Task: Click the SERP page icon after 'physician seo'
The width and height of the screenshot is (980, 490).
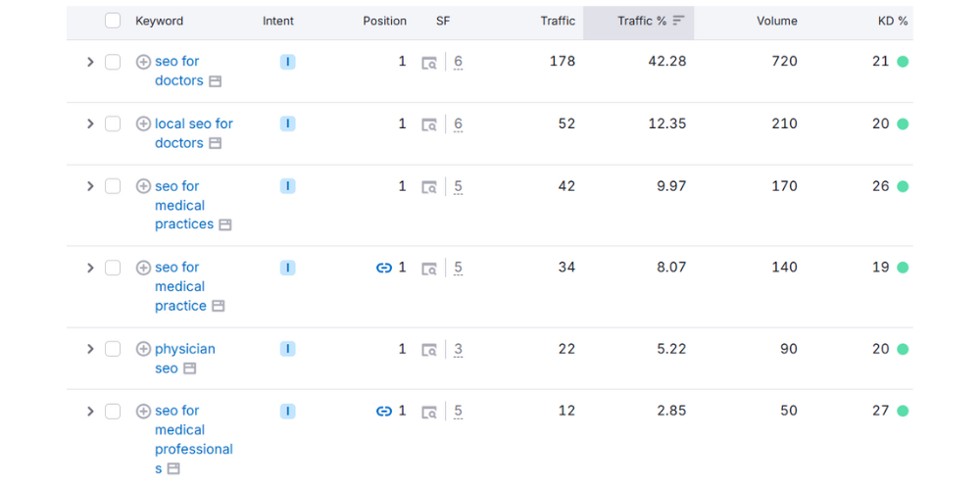Action: 189,368
